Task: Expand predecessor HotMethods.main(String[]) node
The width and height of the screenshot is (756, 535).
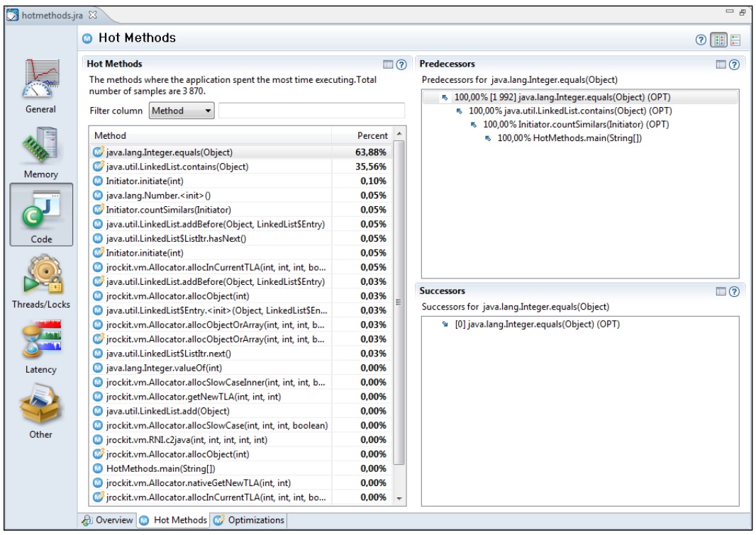Action: tap(488, 138)
